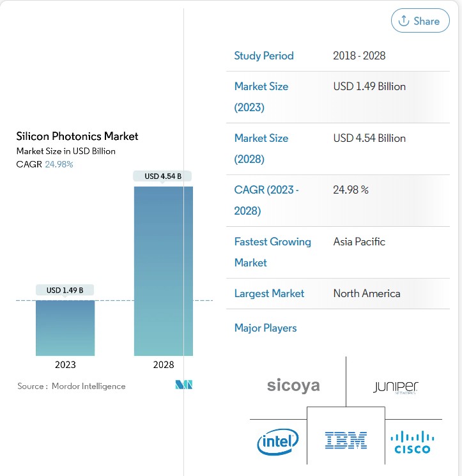Click the 24.98% CAGR value under title
Viewport: 462px width, 476px height.
(59, 164)
